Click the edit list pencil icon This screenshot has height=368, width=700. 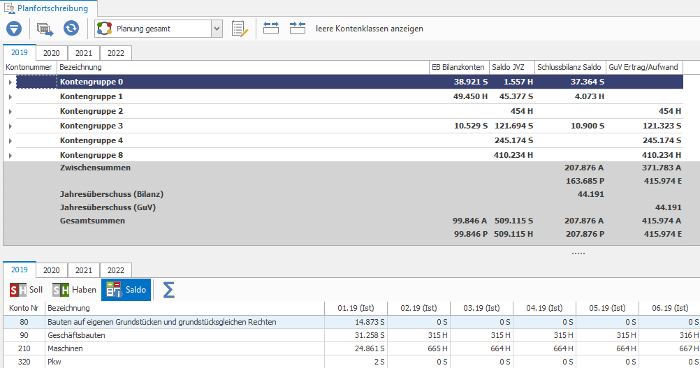240,29
